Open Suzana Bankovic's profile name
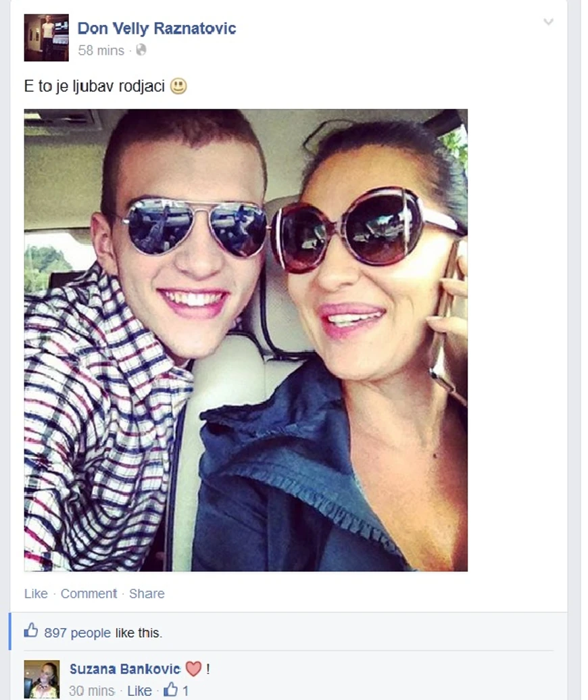Viewport: 588px width, 700px height. (x=125, y=669)
